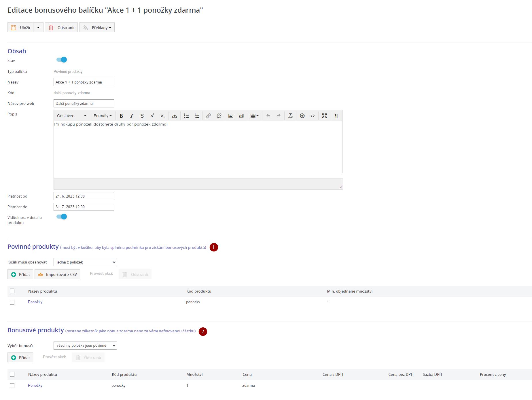
Task: Open the 'Košík musí obsahovat' dropdown
Action: point(85,262)
